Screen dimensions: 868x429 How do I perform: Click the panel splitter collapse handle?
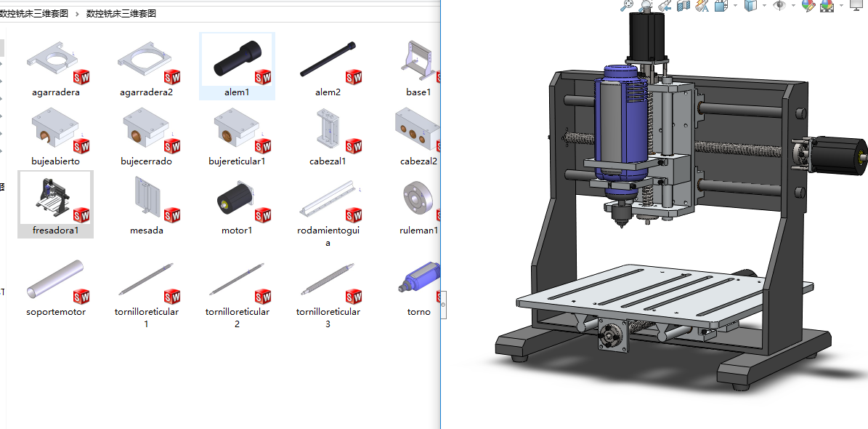pos(443,305)
